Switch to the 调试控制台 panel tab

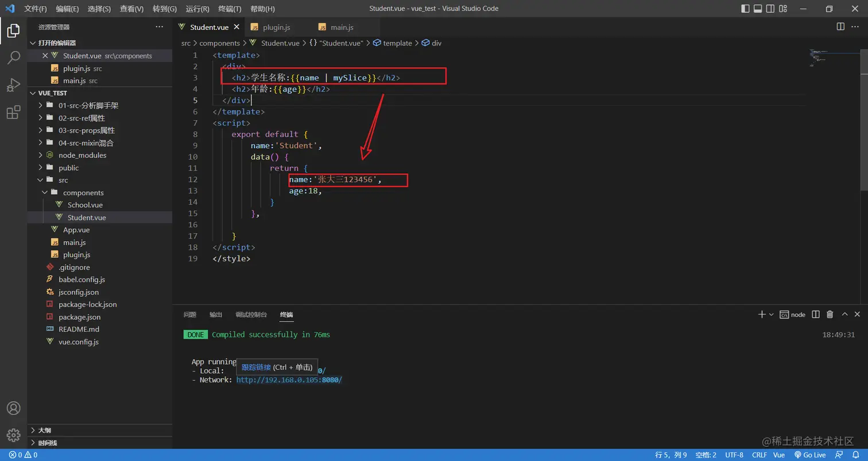[251, 315]
